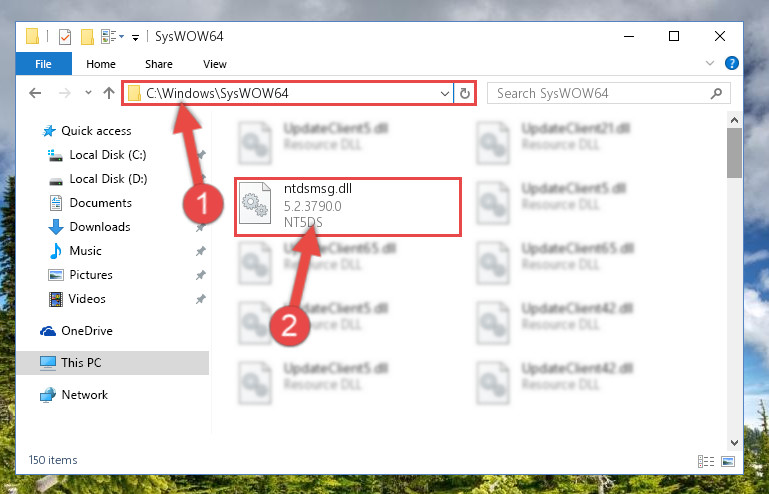Switch to the Home ribbon tab
The width and height of the screenshot is (769, 494).
coord(101,64)
